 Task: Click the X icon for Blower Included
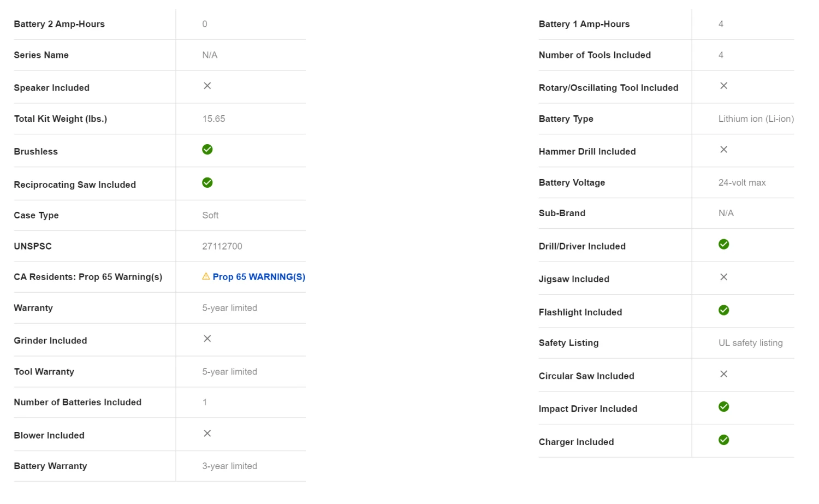coord(207,434)
